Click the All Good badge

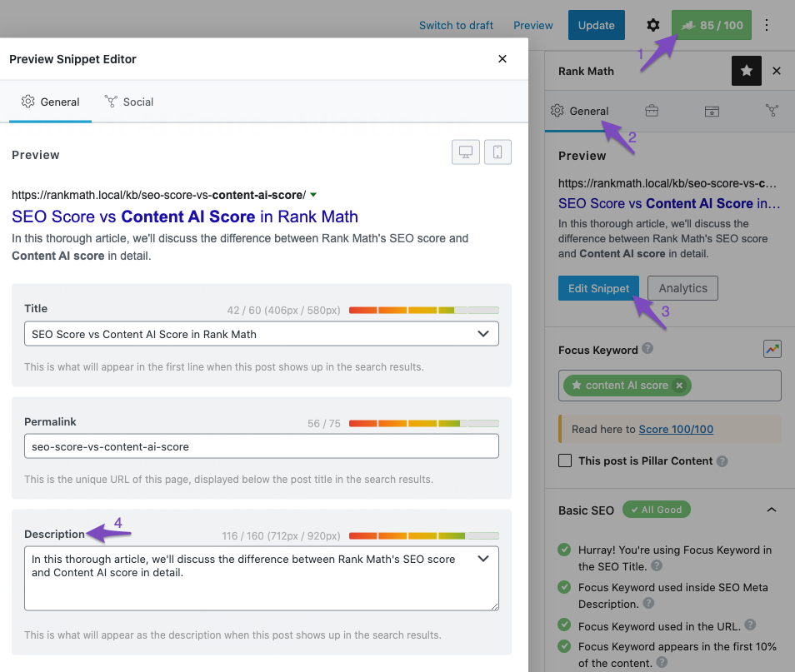pyautogui.click(x=656, y=510)
